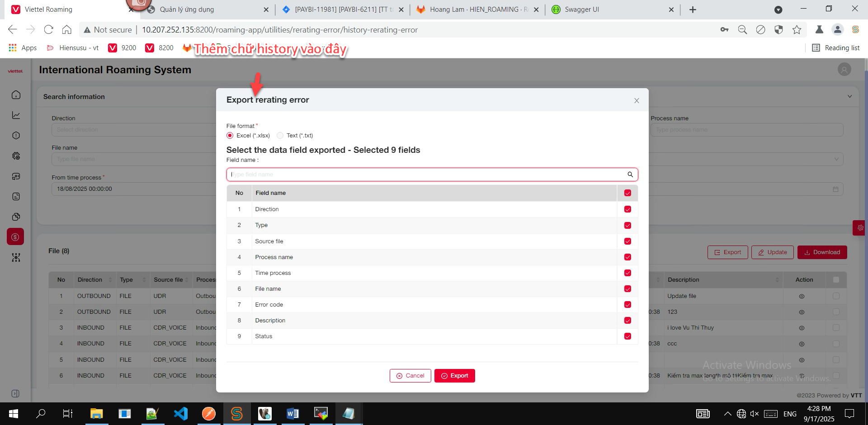This screenshot has width=868, height=425.
Task: Select the Text (*.txt) file format
Action: point(280,136)
